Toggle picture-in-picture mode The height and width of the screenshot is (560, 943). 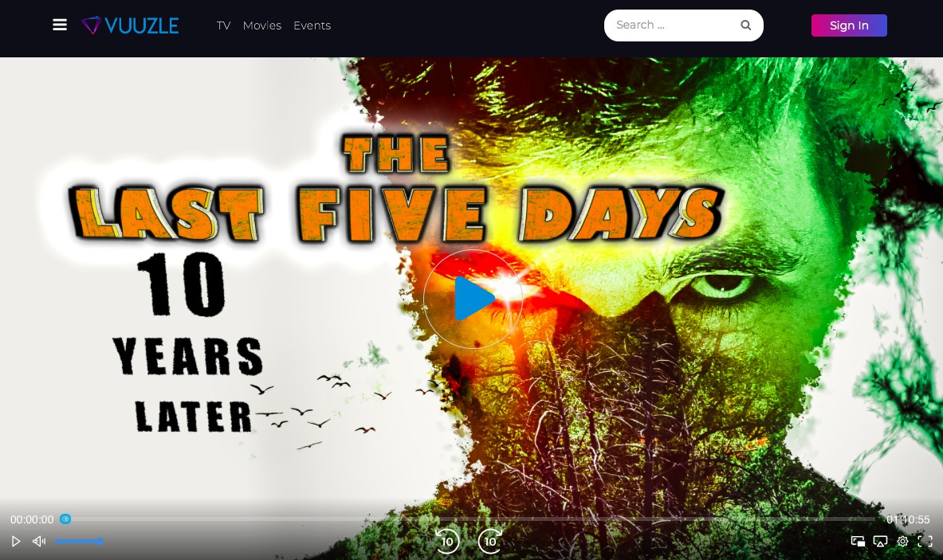coord(859,542)
